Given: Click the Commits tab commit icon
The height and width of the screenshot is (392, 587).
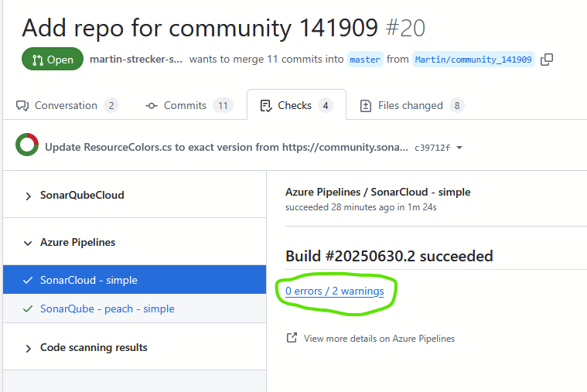Looking at the screenshot, I should (x=152, y=105).
